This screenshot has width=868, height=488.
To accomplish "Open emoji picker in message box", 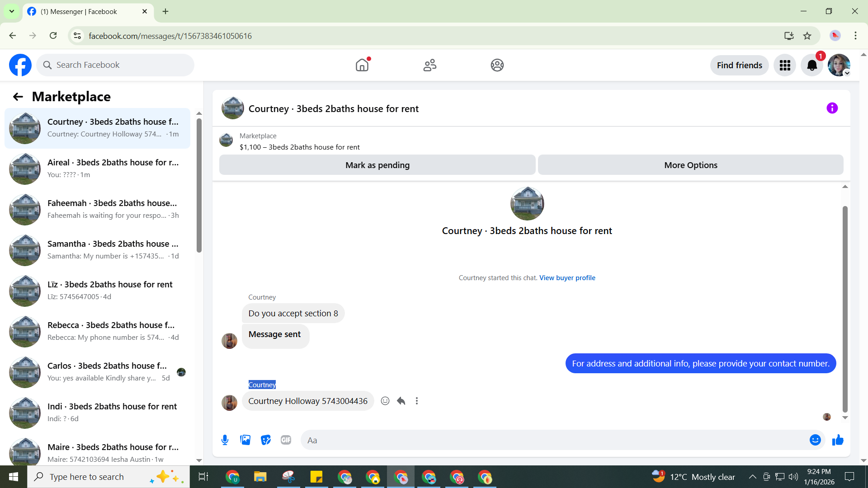I will click(x=815, y=440).
